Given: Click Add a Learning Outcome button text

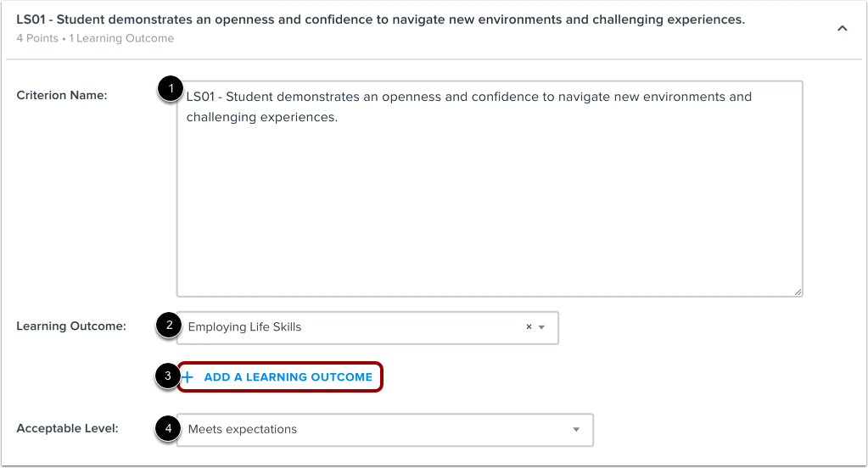Looking at the screenshot, I should point(288,377).
